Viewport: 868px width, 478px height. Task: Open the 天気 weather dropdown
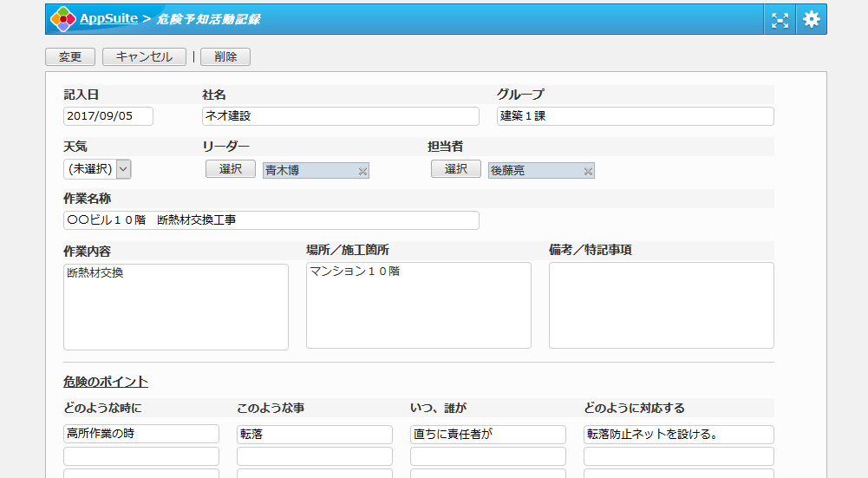[97, 169]
